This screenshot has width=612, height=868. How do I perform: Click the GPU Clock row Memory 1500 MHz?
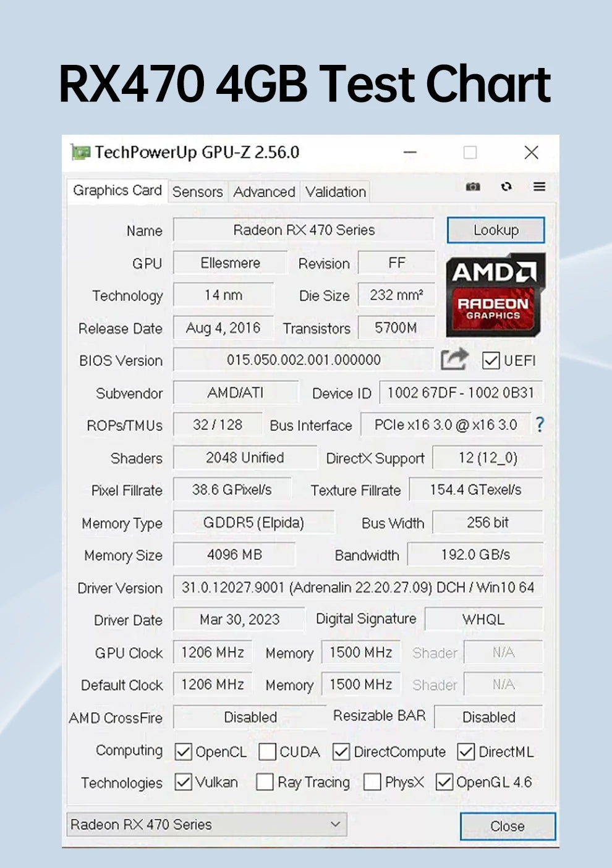(361, 652)
